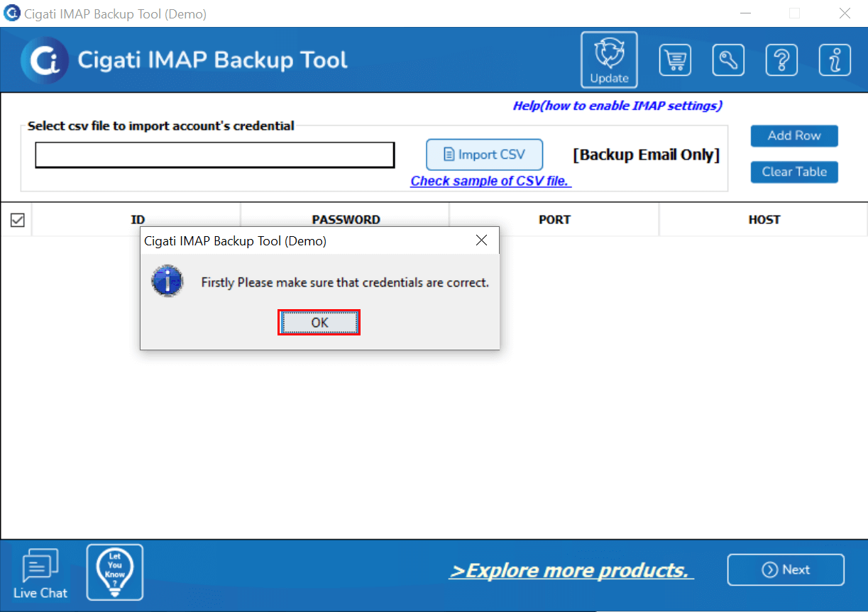Open Help how to enable IMAP settings link
Viewport: 868px width, 612px height.
pyautogui.click(x=617, y=106)
